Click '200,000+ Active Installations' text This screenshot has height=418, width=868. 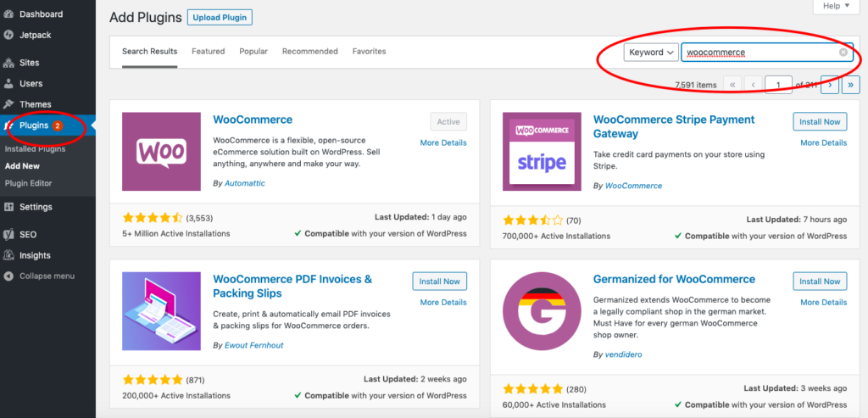(x=176, y=396)
